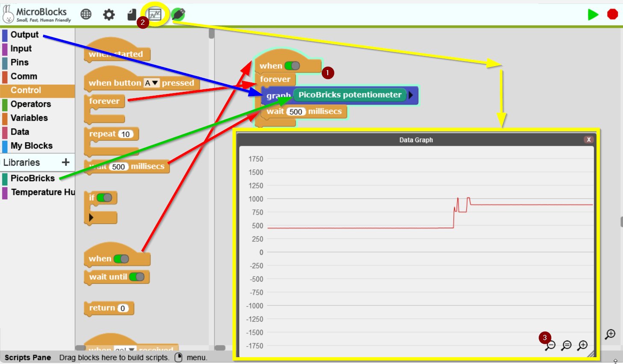
Task: Expand the if block with arrow
Action: [91, 217]
